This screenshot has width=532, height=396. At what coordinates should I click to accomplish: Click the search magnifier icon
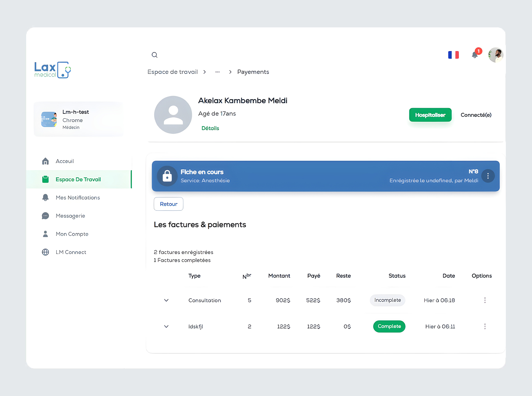click(x=154, y=55)
